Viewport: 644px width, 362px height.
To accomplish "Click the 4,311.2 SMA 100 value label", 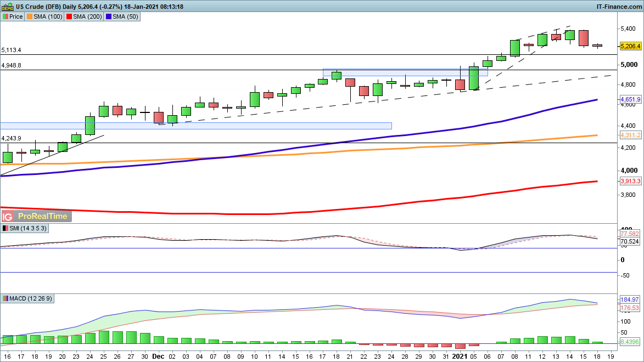I will click(x=630, y=135).
